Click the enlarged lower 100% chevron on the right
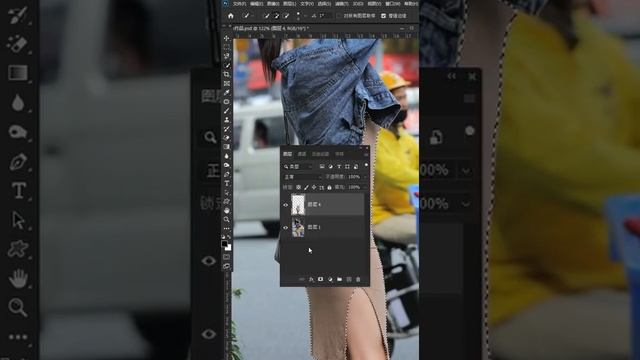 click(x=466, y=204)
